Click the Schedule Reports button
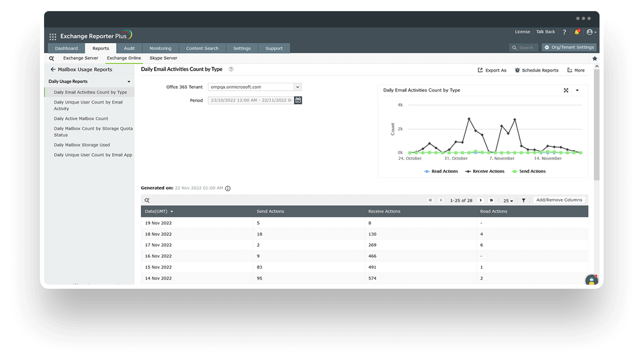This screenshot has width=644, height=362. 537,70
